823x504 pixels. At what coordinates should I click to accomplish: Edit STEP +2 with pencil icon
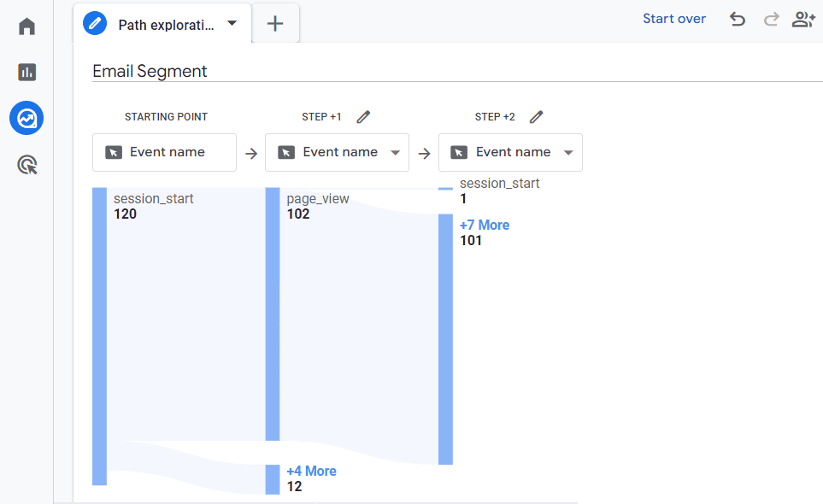click(536, 117)
